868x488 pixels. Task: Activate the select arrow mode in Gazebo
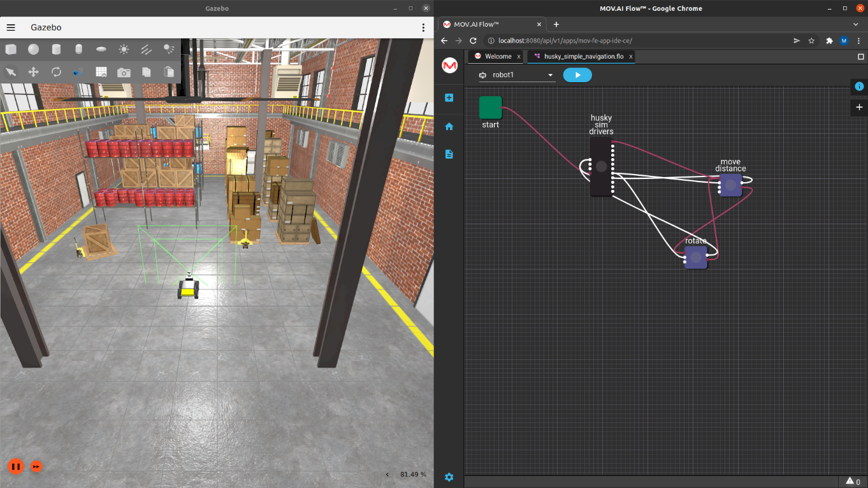pos(11,72)
